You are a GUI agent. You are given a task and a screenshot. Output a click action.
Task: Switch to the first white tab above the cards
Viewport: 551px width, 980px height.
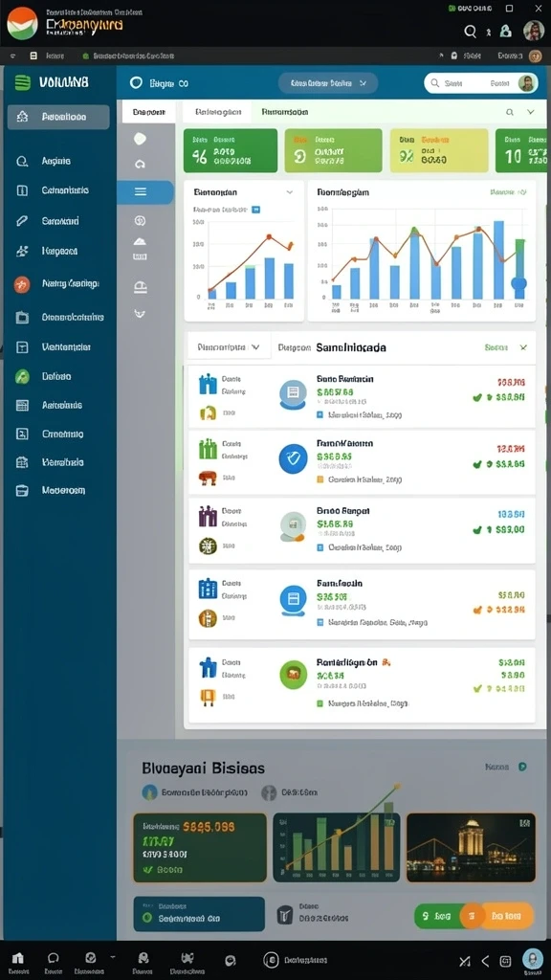click(148, 112)
